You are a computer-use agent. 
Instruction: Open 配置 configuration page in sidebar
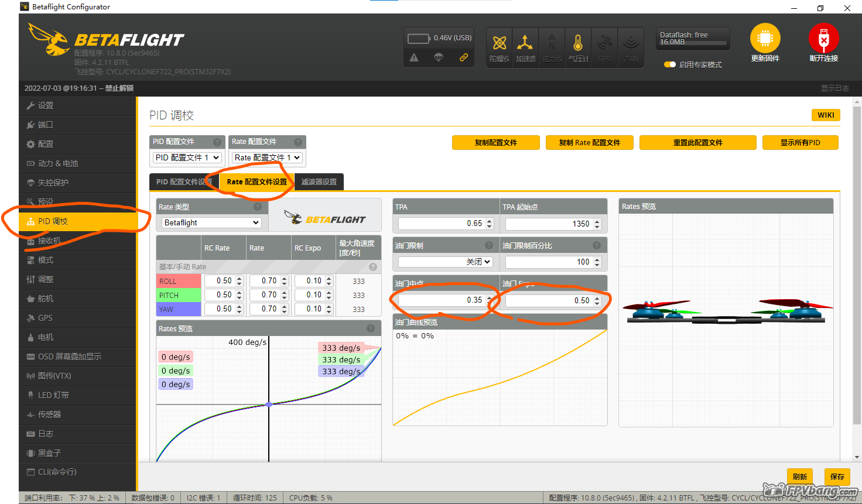[78, 144]
